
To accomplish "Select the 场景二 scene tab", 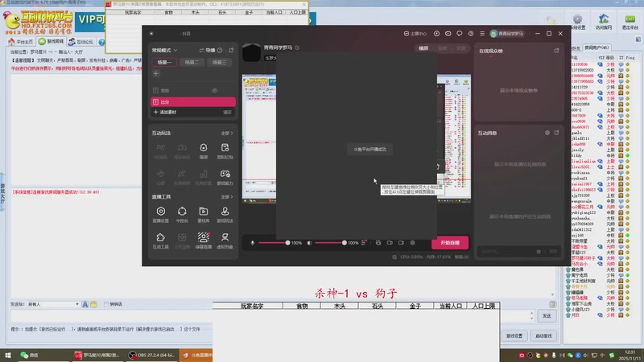I will (192, 63).
